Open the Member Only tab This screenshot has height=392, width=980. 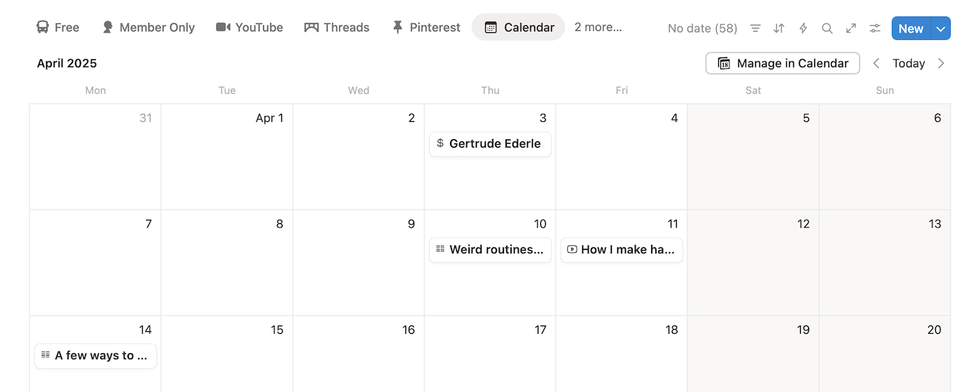coord(148,27)
